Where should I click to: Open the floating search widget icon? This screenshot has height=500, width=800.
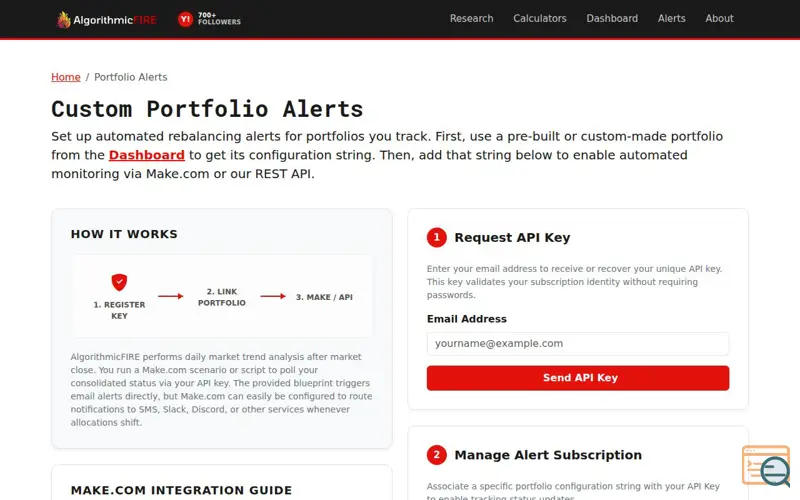tap(766, 466)
